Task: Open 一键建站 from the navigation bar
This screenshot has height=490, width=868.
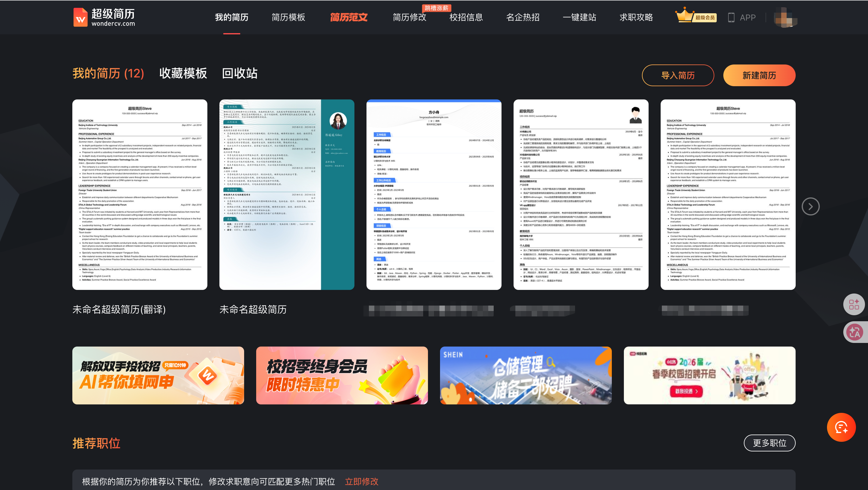Action: coord(580,17)
